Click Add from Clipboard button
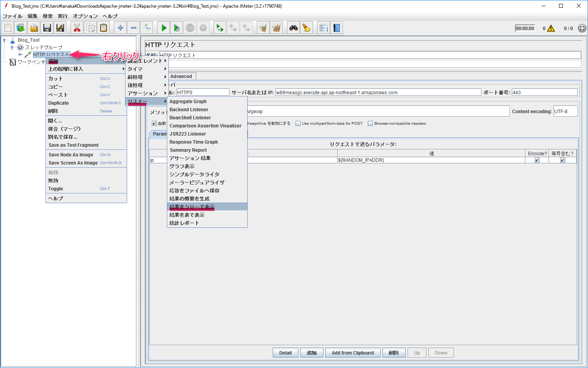Image resolution: width=588 pixels, height=368 pixels. point(353,353)
